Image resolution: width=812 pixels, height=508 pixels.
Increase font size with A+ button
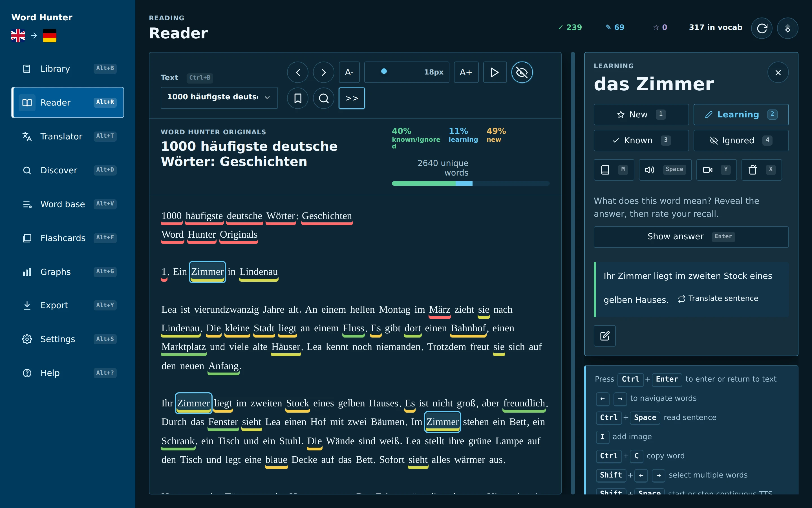[x=466, y=72]
